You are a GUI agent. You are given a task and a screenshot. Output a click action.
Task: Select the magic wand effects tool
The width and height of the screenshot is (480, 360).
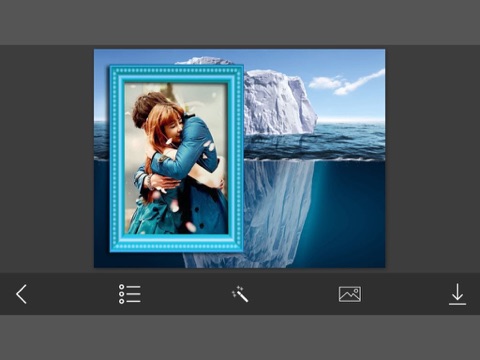pyautogui.click(x=240, y=294)
